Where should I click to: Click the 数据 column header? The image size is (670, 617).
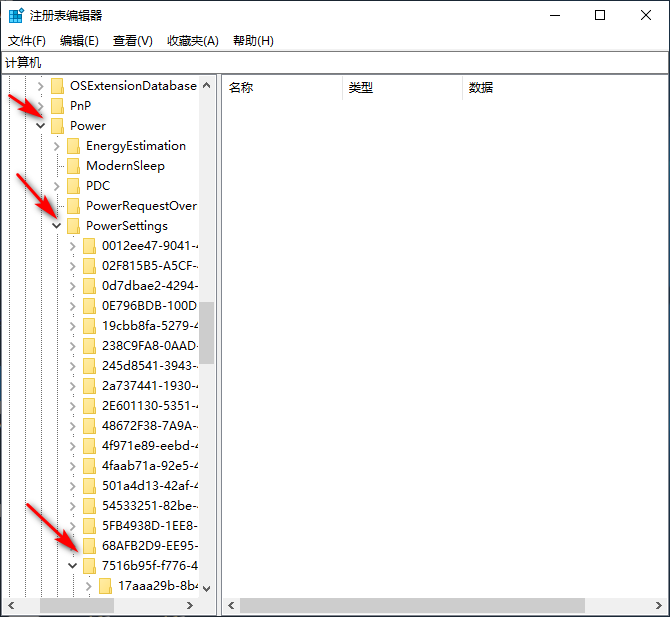pyautogui.click(x=481, y=87)
